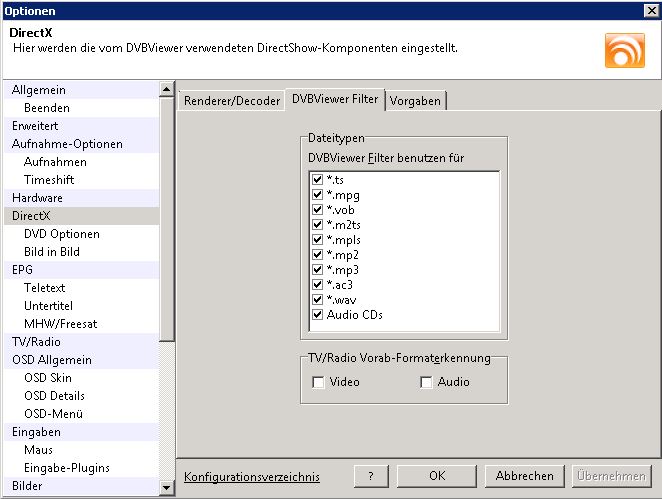This screenshot has height=499, width=662.
Task: Select the Timeshift settings entry
Action: pos(49,180)
